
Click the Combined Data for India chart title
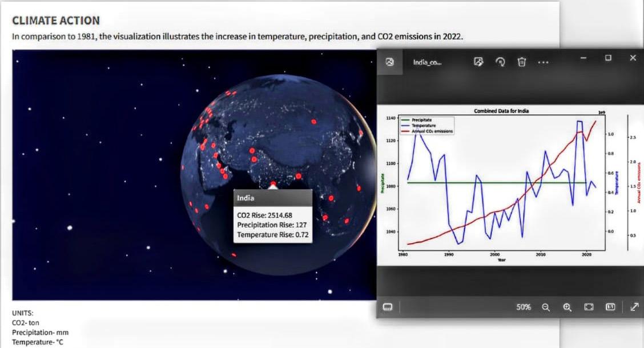(x=501, y=111)
